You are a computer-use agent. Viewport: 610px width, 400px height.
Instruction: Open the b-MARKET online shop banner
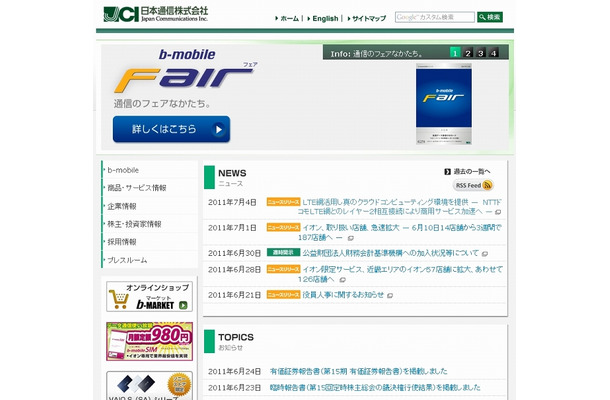point(149,296)
